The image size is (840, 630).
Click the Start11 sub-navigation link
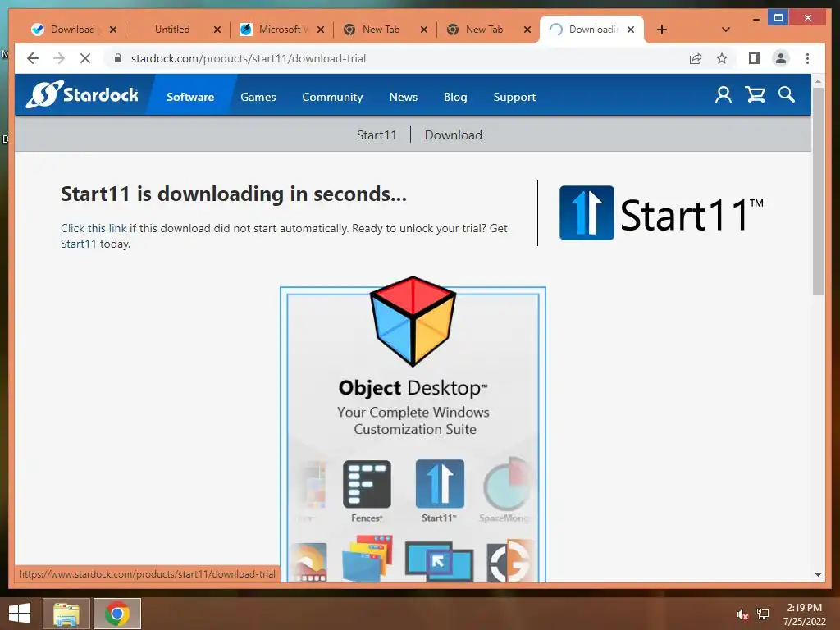click(377, 135)
